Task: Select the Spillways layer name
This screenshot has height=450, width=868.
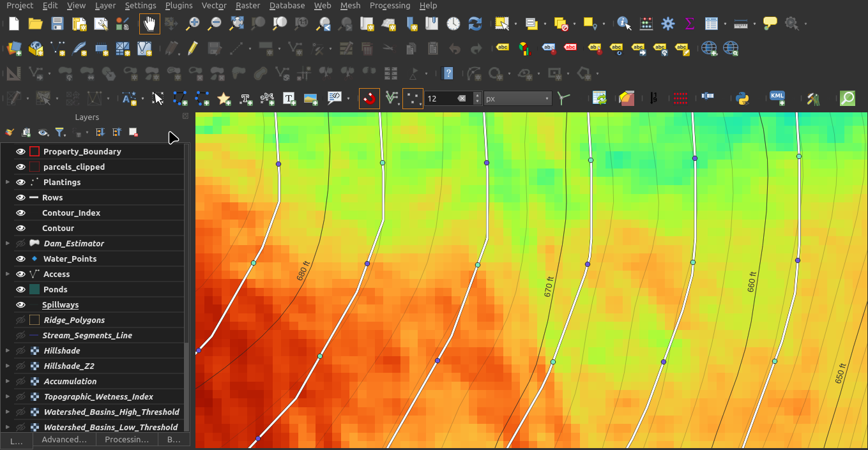Action: pyautogui.click(x=60, y=305)
